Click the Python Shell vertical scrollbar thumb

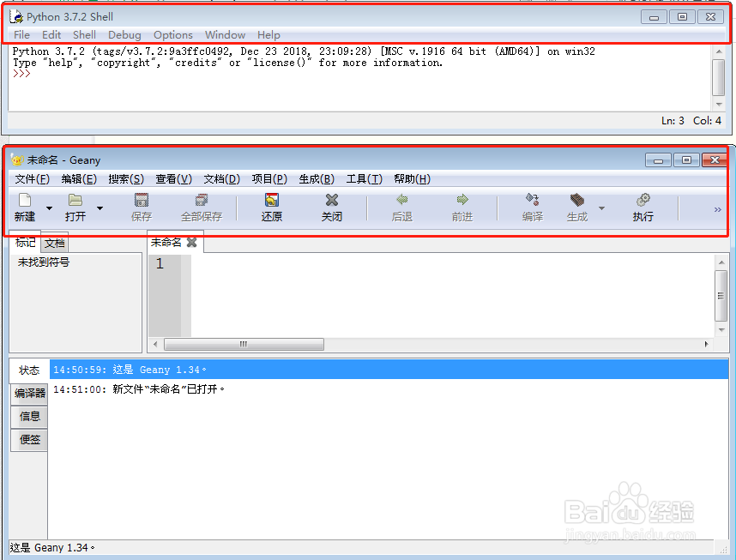(719, 77)
